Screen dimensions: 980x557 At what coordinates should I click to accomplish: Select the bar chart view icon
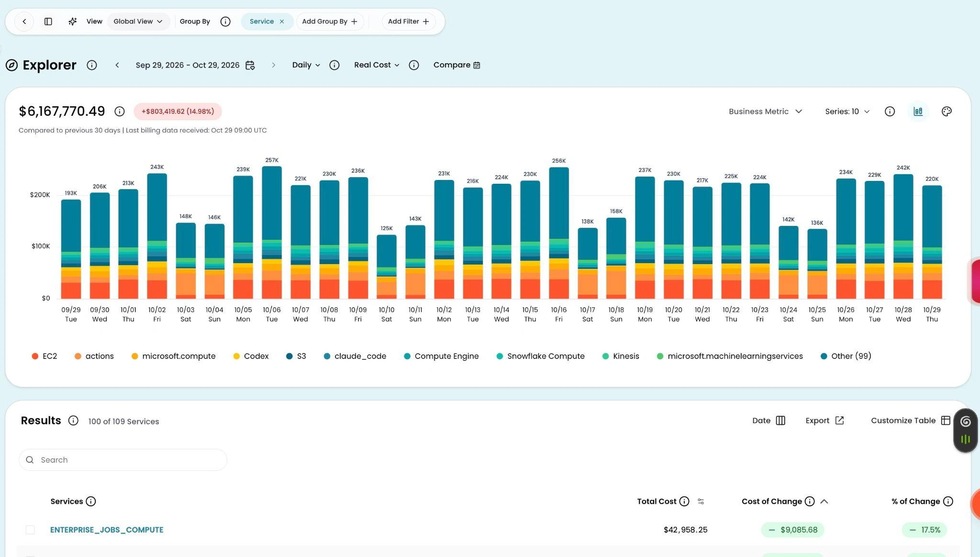[918, 111]
